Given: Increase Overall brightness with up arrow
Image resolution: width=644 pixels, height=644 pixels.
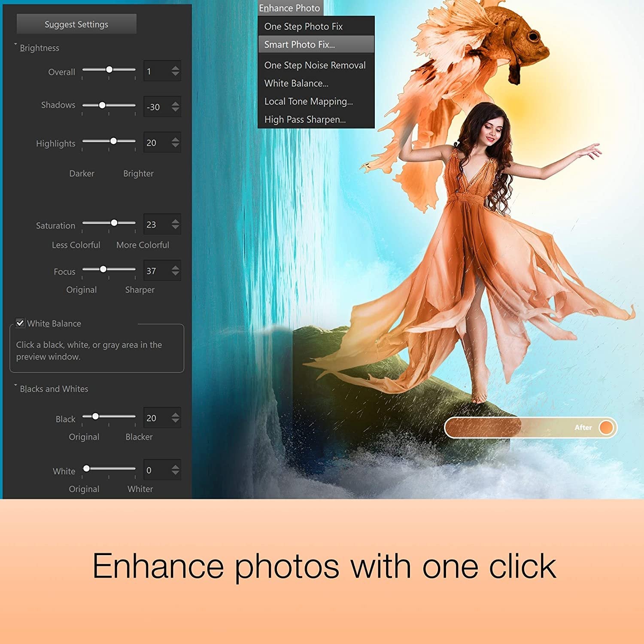Looking at the screenshot, I should click(175, 68).
